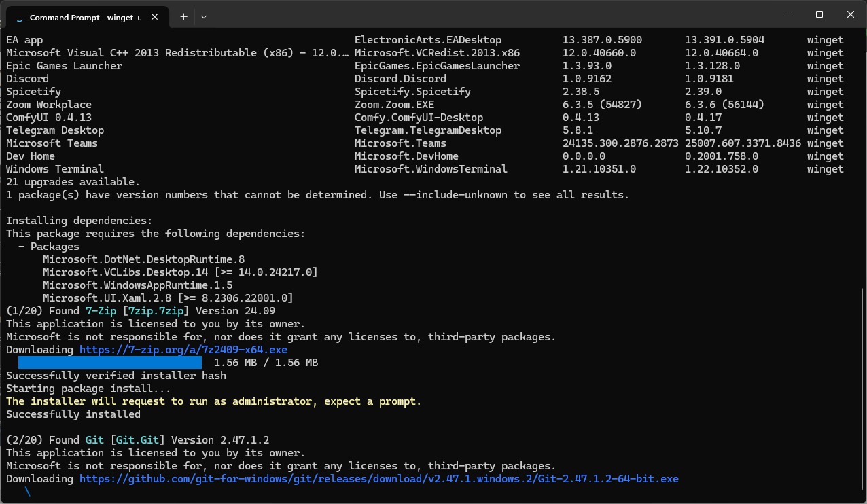Viewport: 867px width, 504px height.
Task: Click the "Telegram Desktop" package name
Action: 55,130
